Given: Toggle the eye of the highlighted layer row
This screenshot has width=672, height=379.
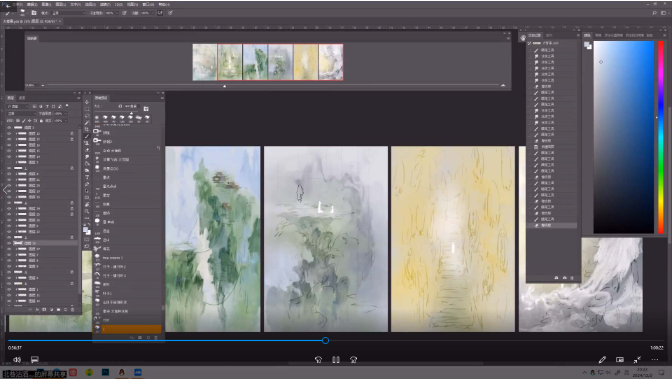Looking at the screenshot, I should [x=9, y=243].
